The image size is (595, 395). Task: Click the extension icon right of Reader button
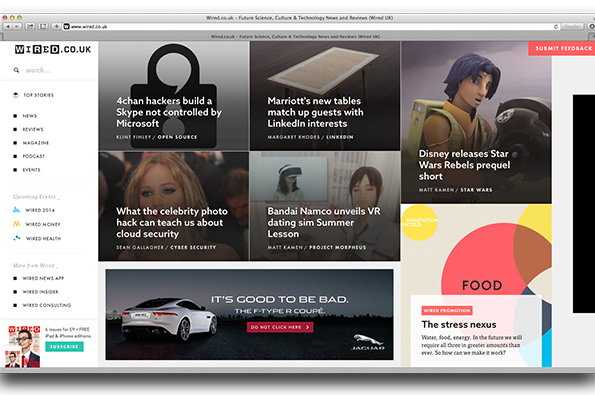coord(592,27)
